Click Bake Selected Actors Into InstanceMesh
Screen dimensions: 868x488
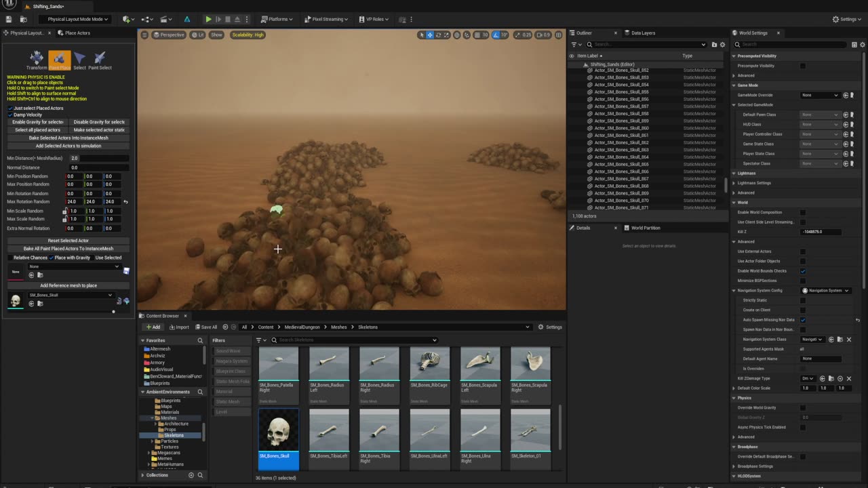[x=68, y=138]
